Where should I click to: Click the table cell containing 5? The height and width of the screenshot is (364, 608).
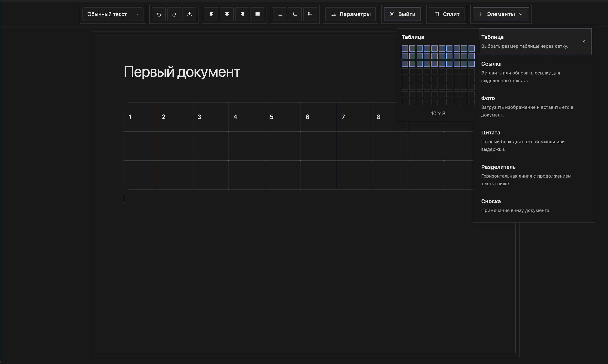tap(283, 117)
